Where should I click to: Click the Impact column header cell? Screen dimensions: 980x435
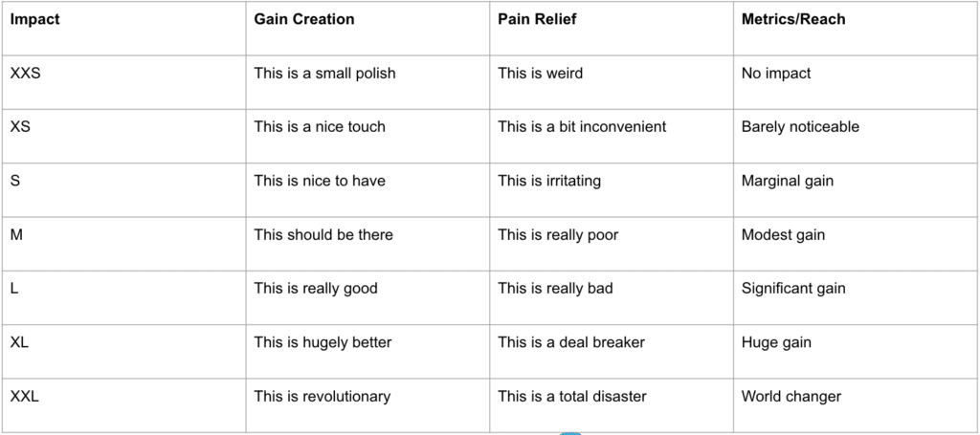coord(35,18)
